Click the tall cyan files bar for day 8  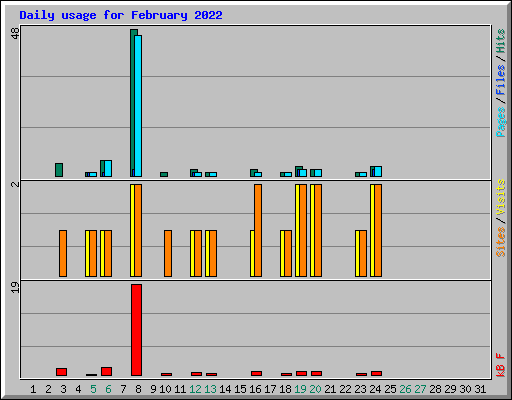click(138, 106)
